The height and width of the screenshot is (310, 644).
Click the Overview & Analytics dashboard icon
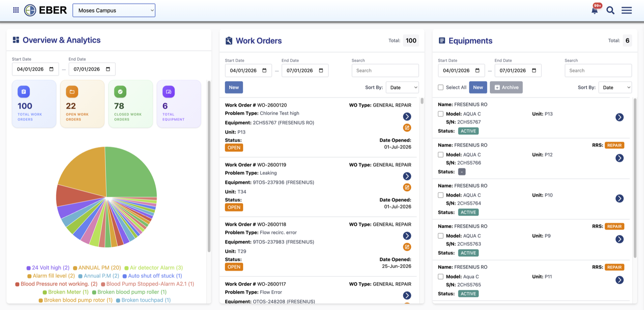(16, 40)
